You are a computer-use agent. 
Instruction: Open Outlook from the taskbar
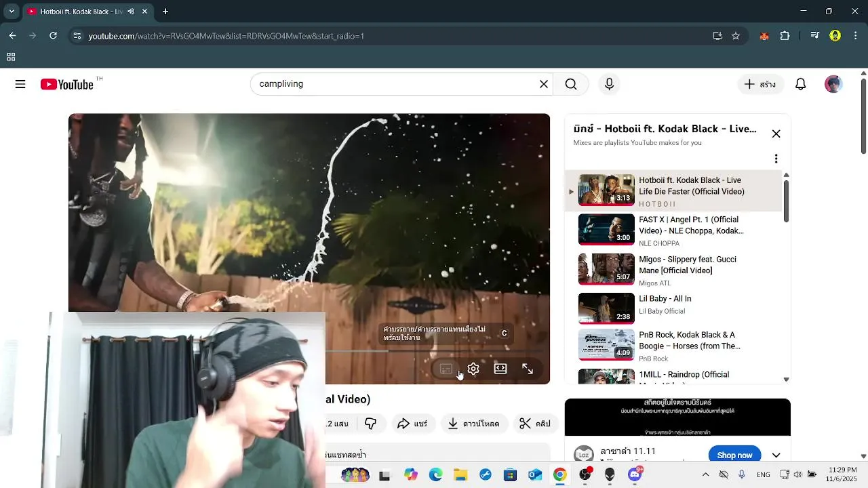tap(535, 475)
